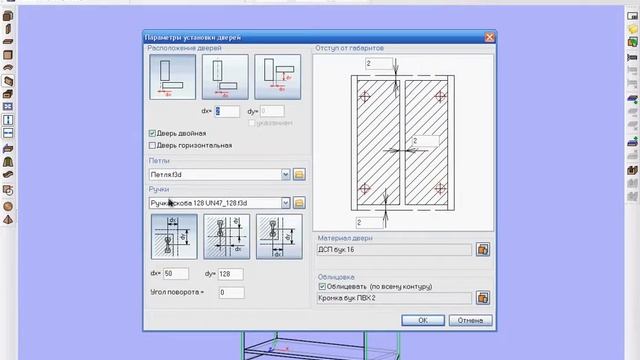
Task: Click the rotate element tool icon
Action: click(8, 190)
